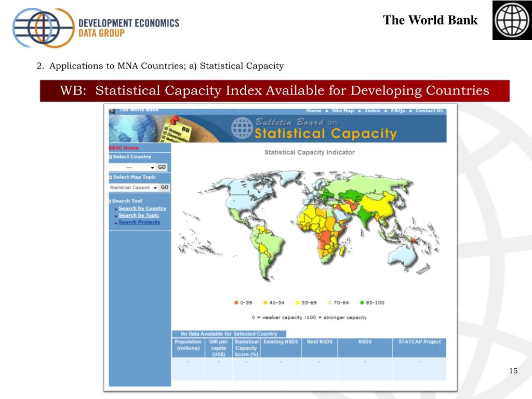
Task: Click the Bulletin Board globe icon
Action: (x=242, y=128)
